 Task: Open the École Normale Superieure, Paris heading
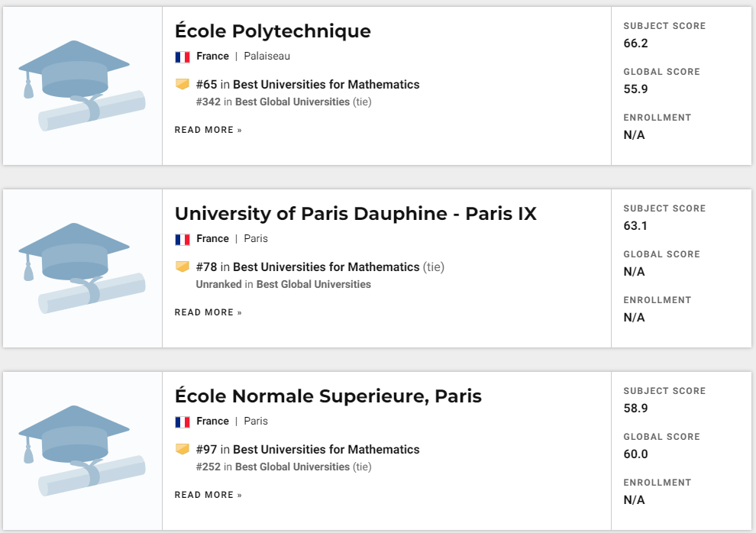click(328, 396)
